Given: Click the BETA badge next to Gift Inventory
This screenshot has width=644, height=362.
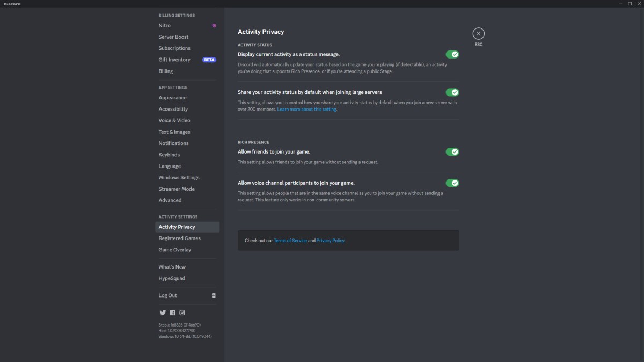Looking at the screenshot, I should [x=208, y=59].
